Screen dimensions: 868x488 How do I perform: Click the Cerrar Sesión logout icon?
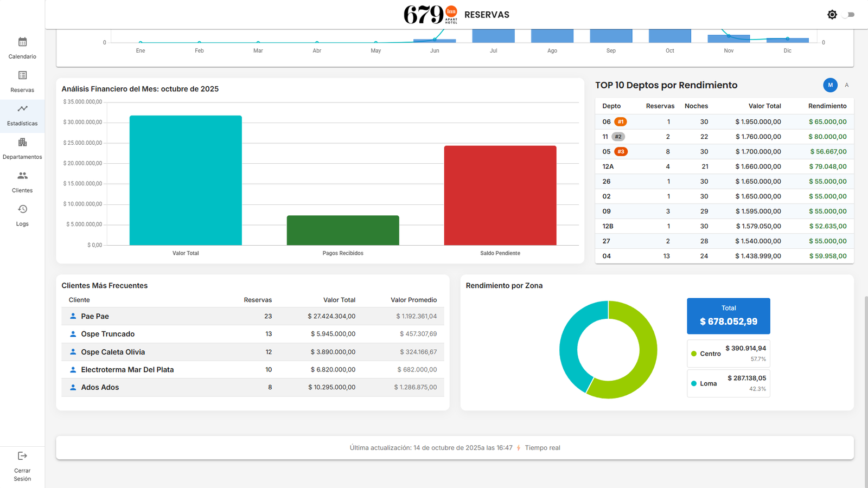point(22,456)
